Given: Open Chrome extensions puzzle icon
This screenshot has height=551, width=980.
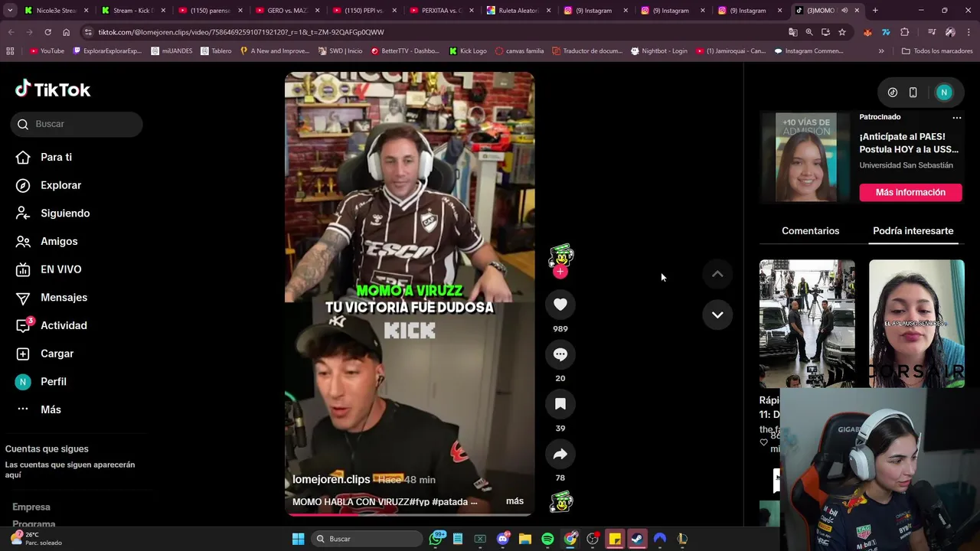Looking at the screenshot, I should 905,32.
